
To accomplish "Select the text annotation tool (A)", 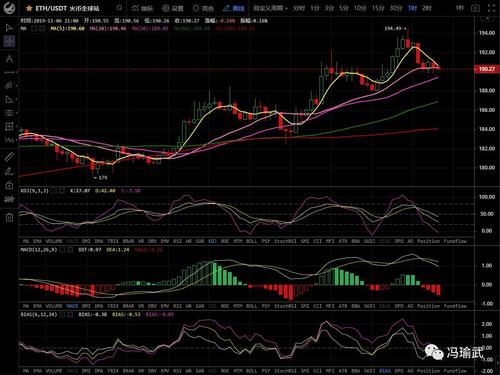I will click(9, 59).
